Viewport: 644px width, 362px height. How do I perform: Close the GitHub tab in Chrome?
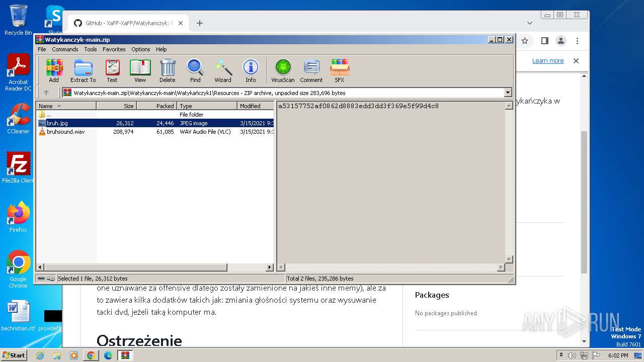click(181, 23)
